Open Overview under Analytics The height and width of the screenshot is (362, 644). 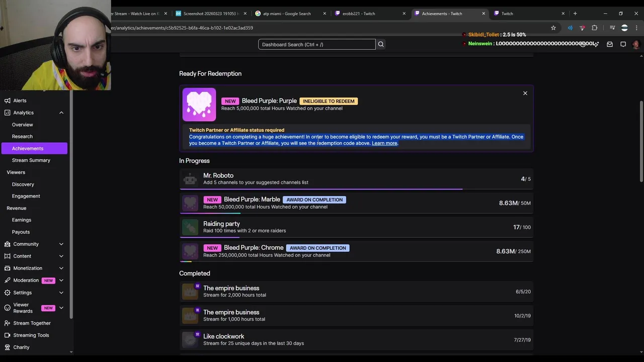(23, 125)
